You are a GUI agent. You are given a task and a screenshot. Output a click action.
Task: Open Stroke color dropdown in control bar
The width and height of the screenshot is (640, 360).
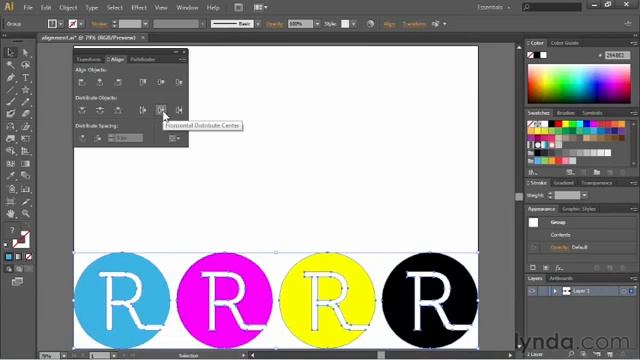(x=81, y=24)
